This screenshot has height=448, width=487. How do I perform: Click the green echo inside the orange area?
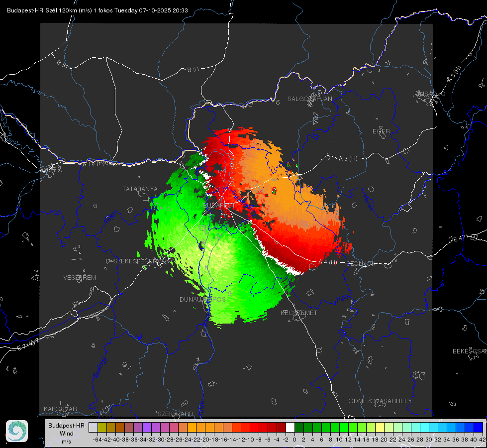coord(274,191)
